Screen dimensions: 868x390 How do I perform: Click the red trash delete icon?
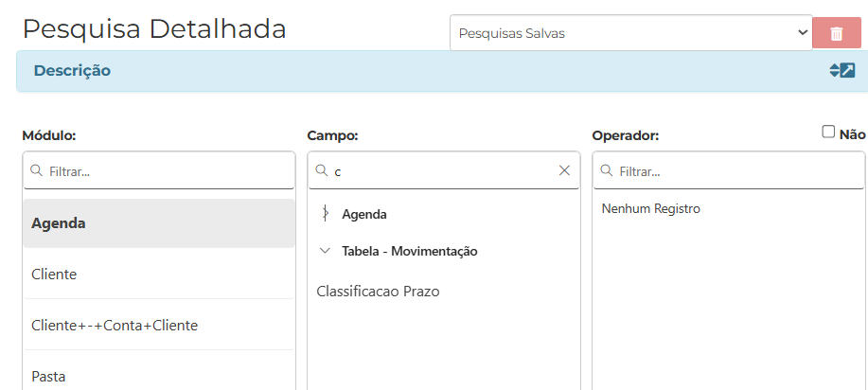click(837, 33)
